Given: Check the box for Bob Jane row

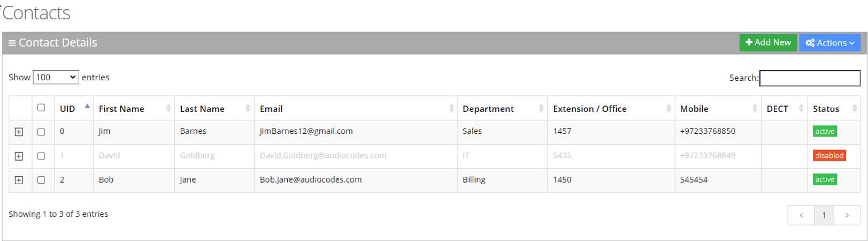Looking at the screenshot, I should point(41,180).
